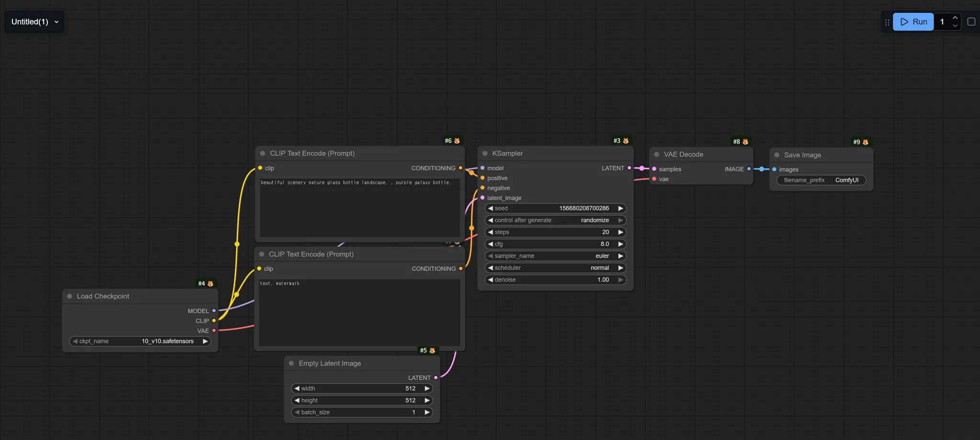The width and height of the screenshot is (980, 440).
Task: Open the ckpt_name checkpoint selector
Action: tap(140, 341)
